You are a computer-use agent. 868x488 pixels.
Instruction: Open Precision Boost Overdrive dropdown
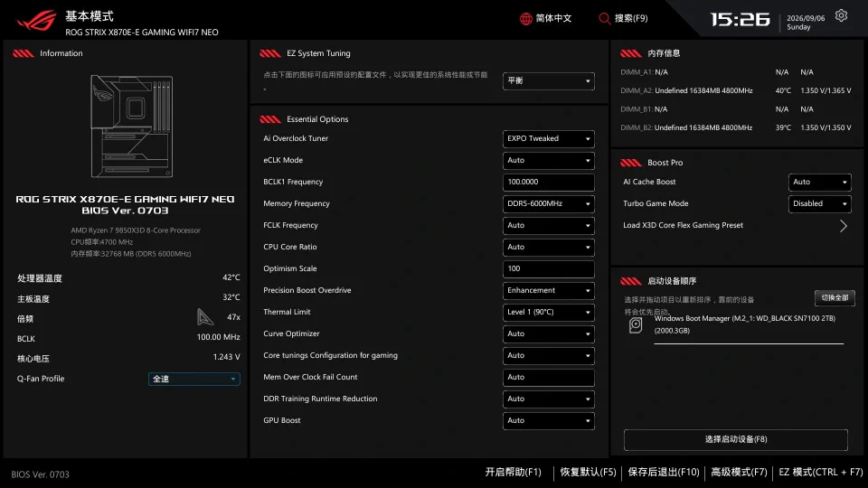pos(549,290)
